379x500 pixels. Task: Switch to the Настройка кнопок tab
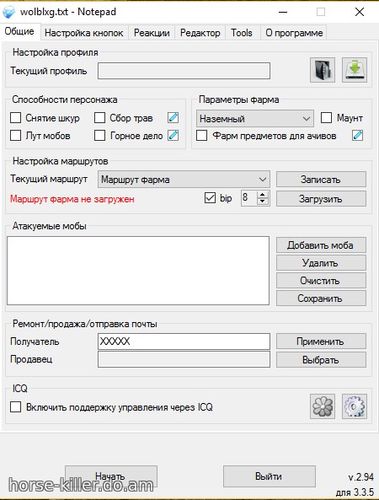84,33
